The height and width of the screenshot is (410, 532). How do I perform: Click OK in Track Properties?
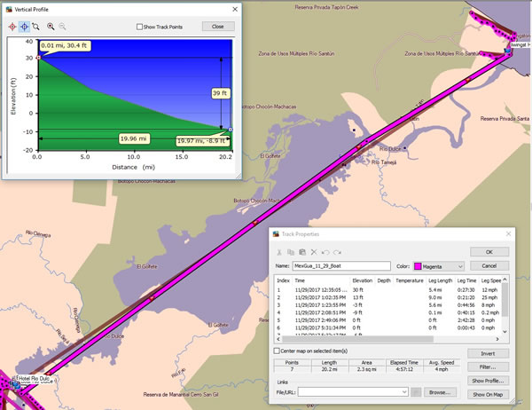(489, 252)
